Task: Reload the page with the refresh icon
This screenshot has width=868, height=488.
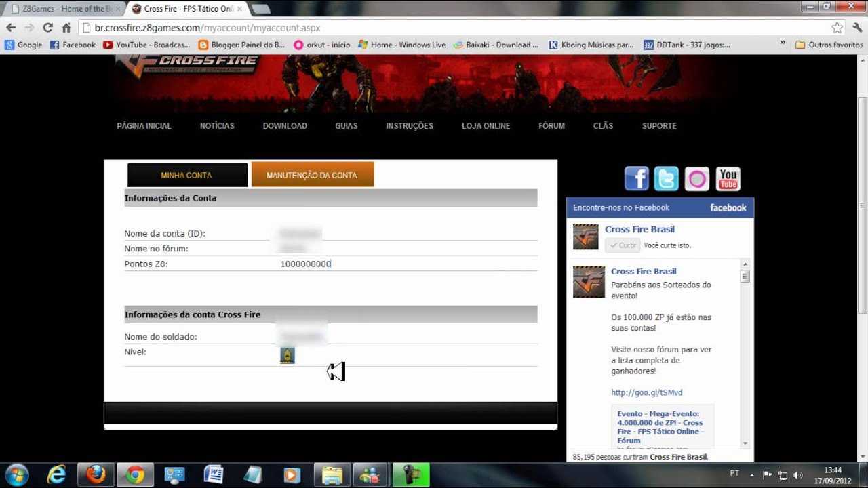Action: click(x=47, y=28)
